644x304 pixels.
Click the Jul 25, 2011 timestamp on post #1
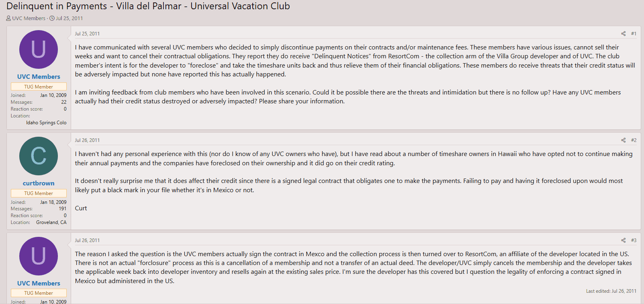[x=87, y=34]
